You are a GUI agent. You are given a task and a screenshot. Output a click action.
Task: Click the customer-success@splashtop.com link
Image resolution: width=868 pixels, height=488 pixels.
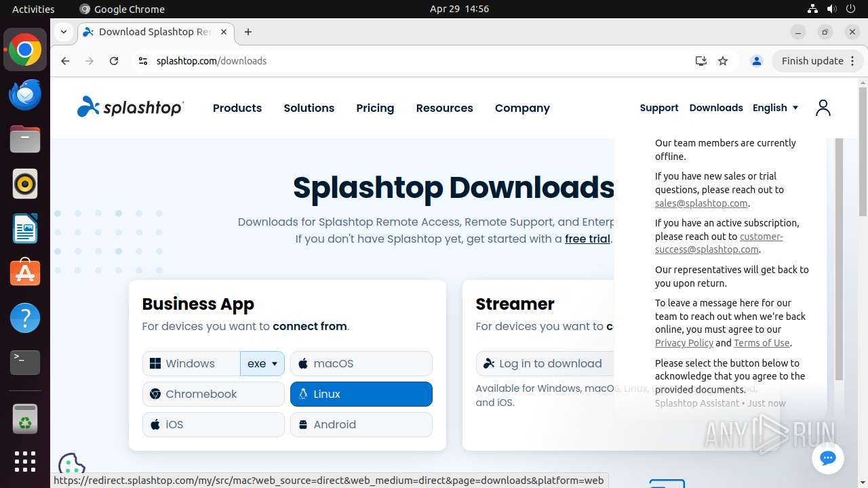pyautogui.click(x=719, y=243)
